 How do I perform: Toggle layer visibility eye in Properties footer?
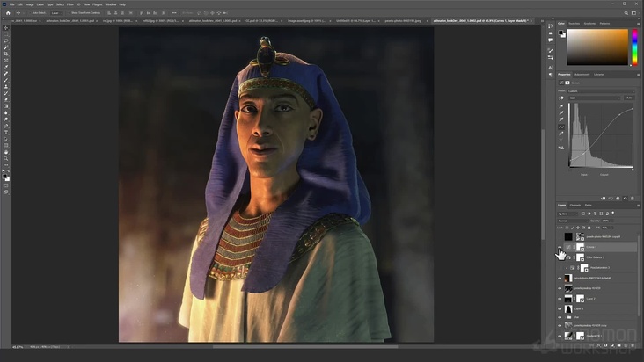[x=626, y=199]
